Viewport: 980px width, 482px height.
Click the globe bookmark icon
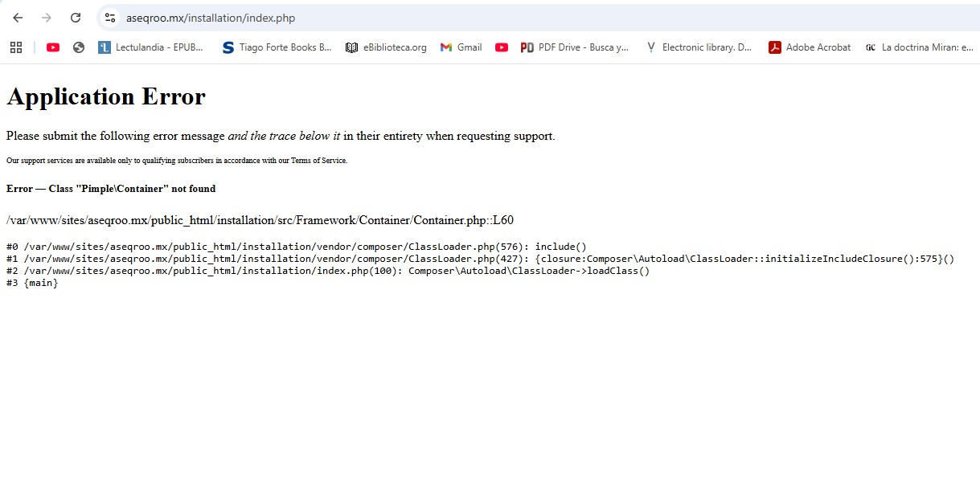pos(79,47)
